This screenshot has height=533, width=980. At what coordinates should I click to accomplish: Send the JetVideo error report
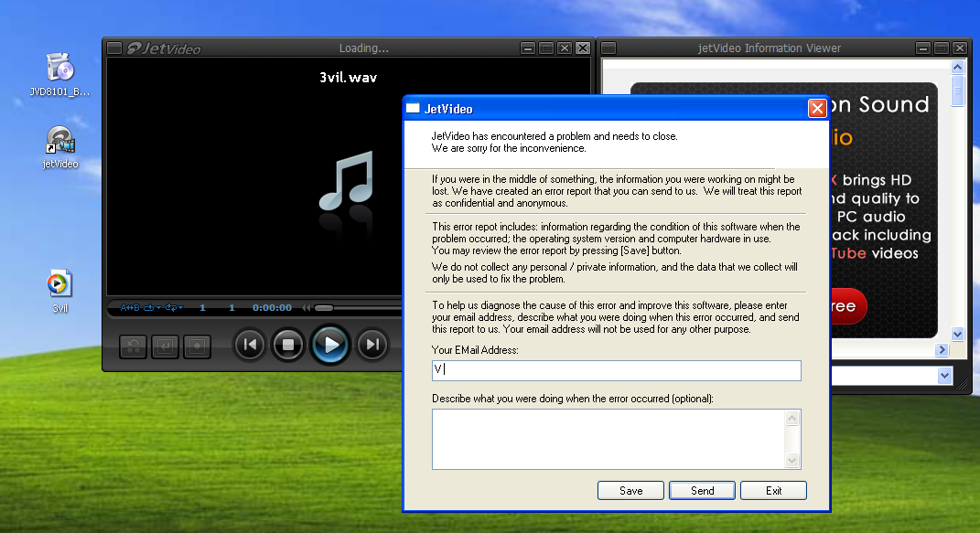[702, 491]
